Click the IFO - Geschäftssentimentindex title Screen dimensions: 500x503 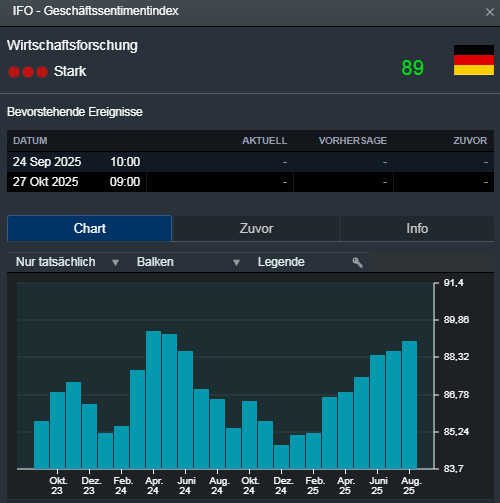(x=96, y=11)
